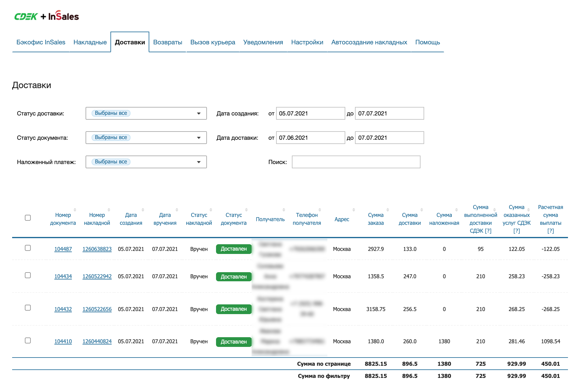
Task: Open invoice link 1260522942
Action: click(x=97, y=276)
